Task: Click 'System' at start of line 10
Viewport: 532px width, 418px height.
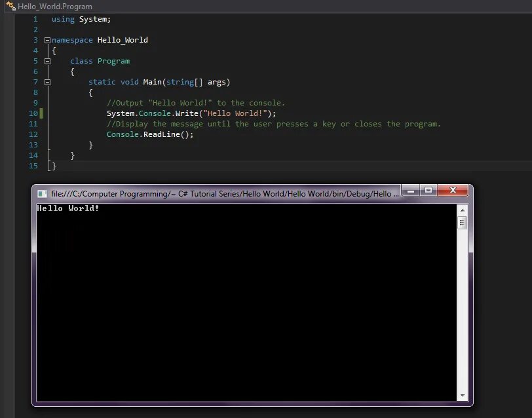Action: point(121,113)
